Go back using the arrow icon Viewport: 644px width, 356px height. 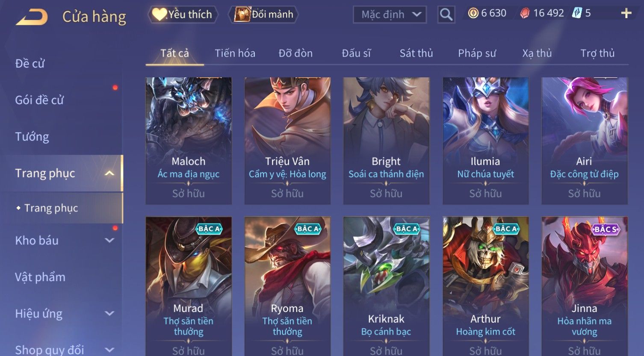coord(32,17)
